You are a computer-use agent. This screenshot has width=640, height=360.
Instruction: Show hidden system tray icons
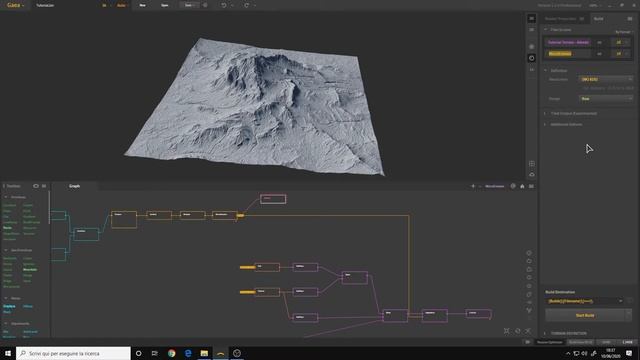568,353
